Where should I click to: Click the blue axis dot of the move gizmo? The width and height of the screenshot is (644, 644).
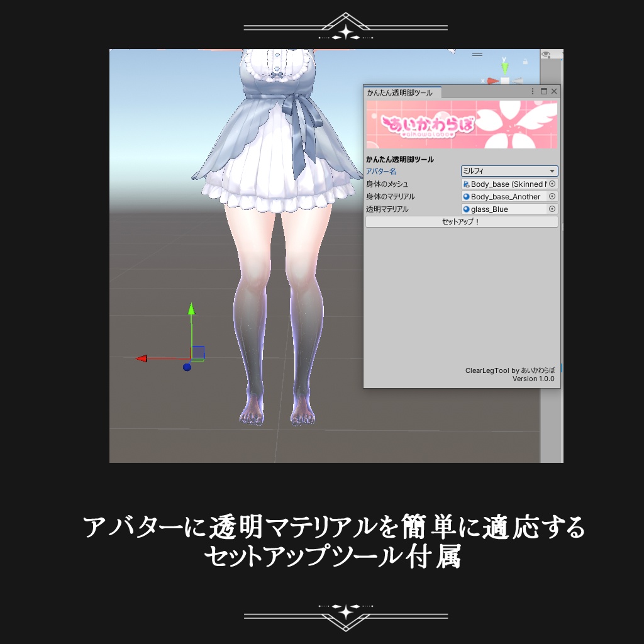point(186,367)
